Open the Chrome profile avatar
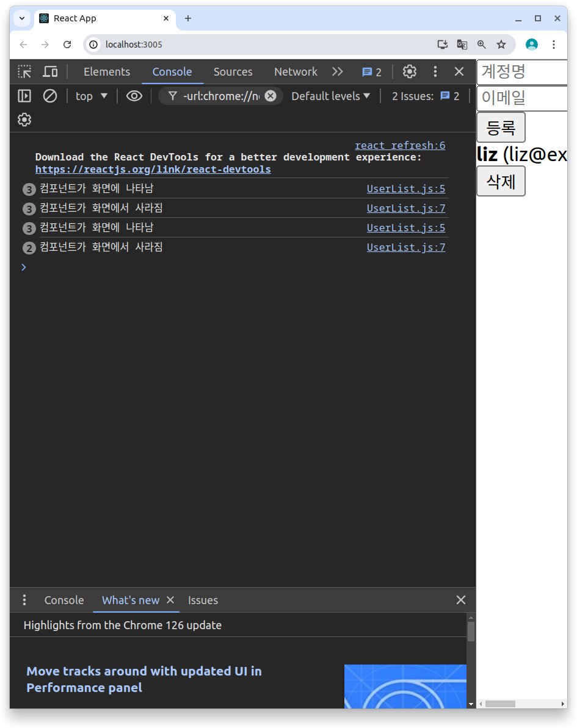 [x=531, y=45]
